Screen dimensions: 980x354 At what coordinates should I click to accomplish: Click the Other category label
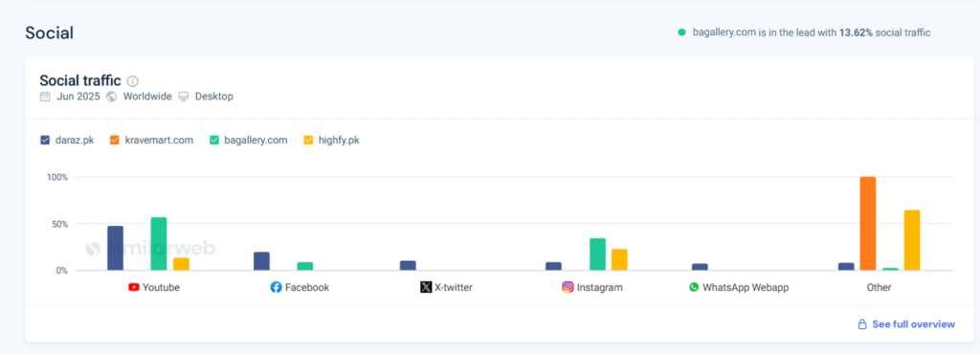point(879,288)
